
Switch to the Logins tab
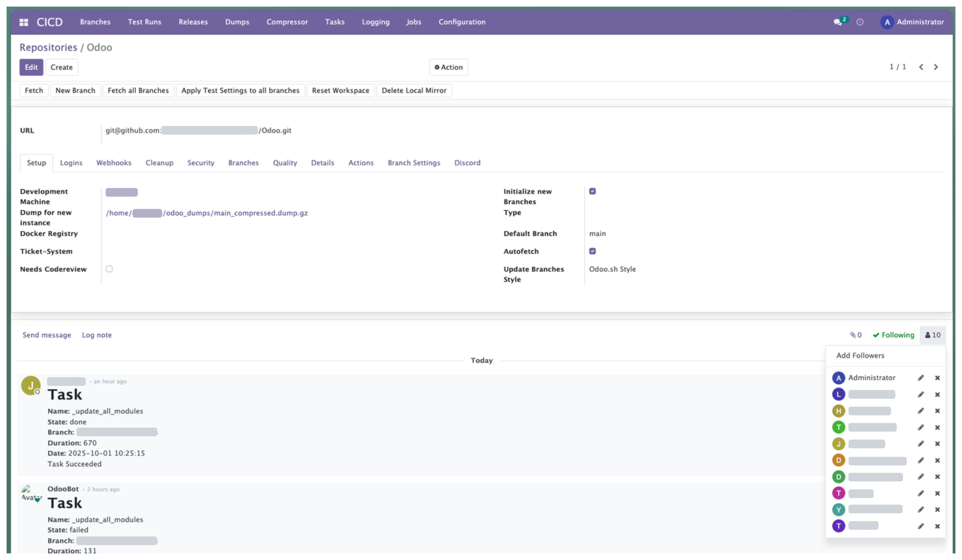pos(71,163)
